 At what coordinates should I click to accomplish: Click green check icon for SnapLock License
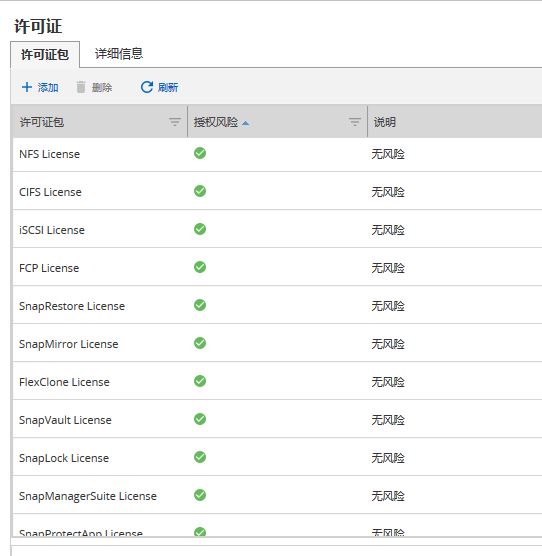coord(200,457)
